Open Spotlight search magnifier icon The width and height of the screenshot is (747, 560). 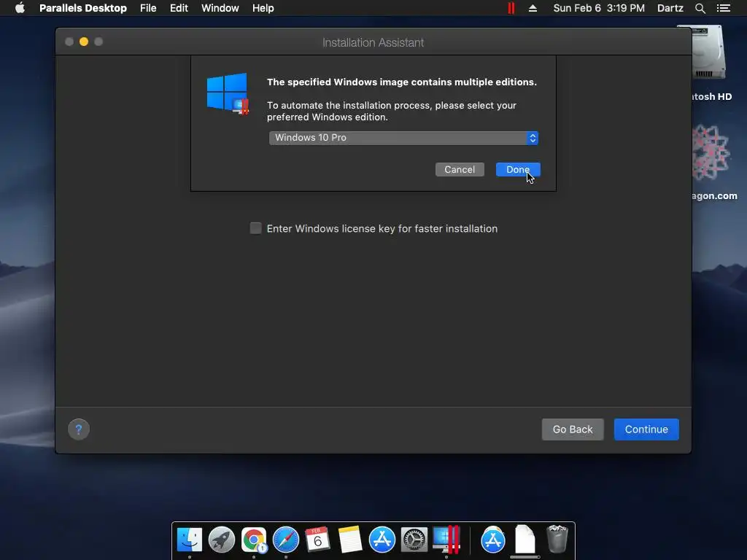point(700,8)
